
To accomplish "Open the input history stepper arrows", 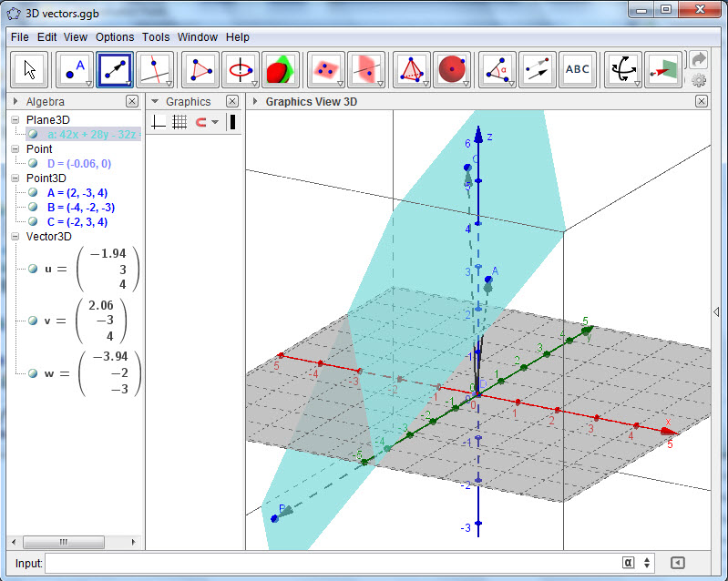I will (x=647, y=563).
